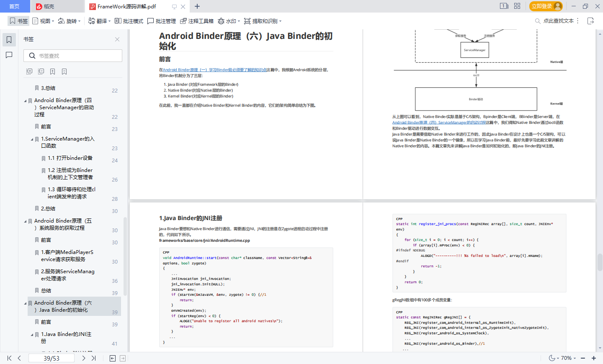Select bookmark 2.服务端ServiceManager处理请求
The image size is (603, 364).
(x=67, y=275)
